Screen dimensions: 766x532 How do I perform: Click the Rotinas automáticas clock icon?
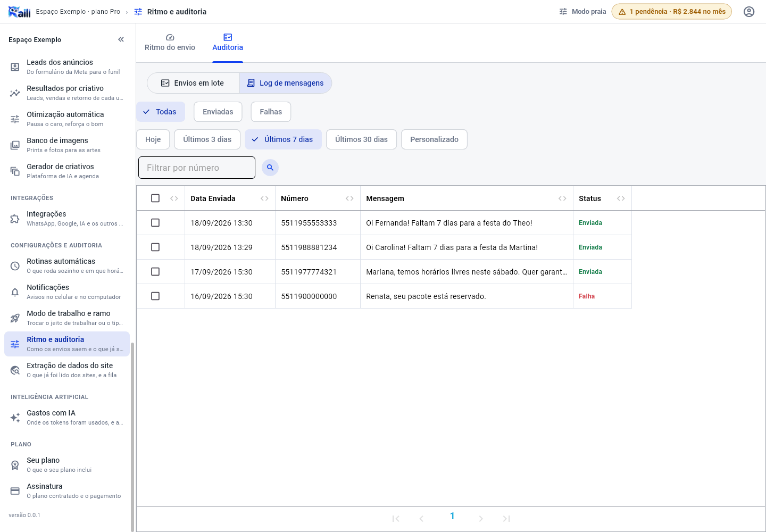15,266
